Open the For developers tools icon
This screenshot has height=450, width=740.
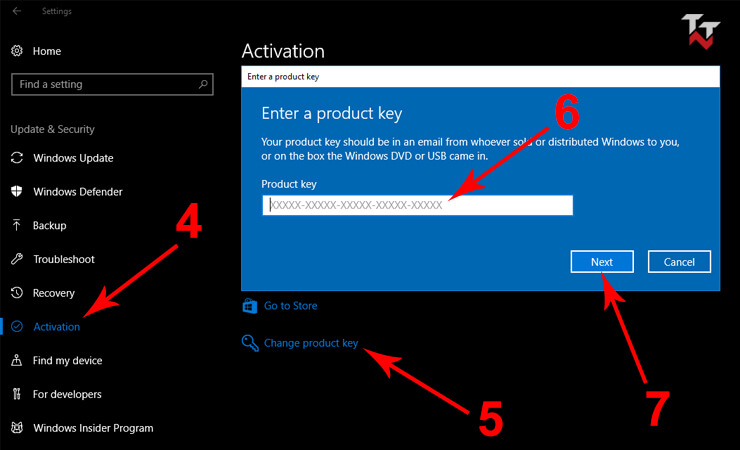coord(17,394)
